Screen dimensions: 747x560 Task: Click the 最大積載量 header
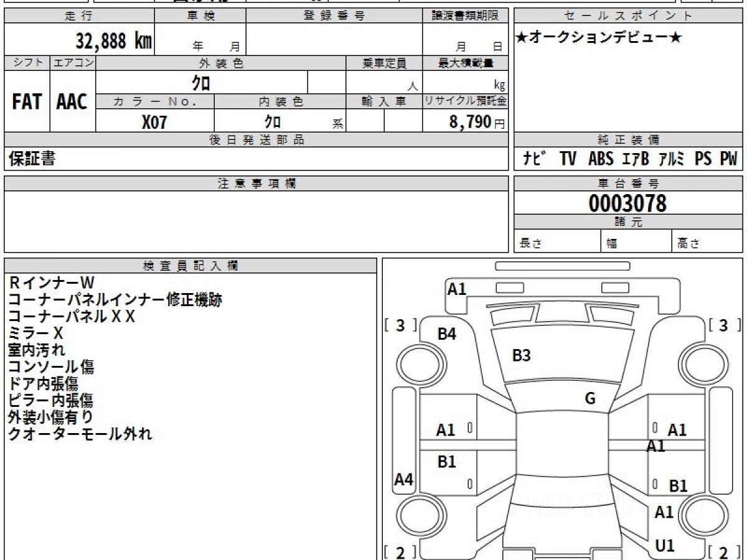tap(465, 63)
